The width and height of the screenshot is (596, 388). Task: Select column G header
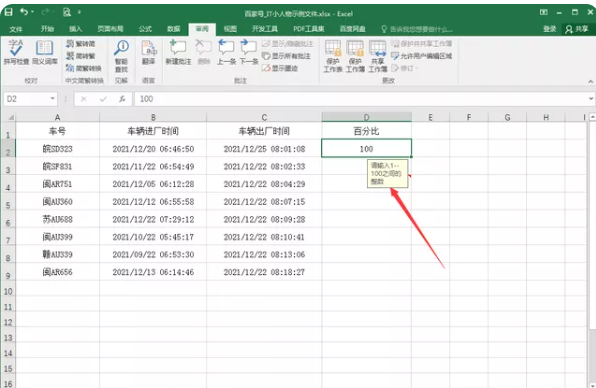click(507, 117)
